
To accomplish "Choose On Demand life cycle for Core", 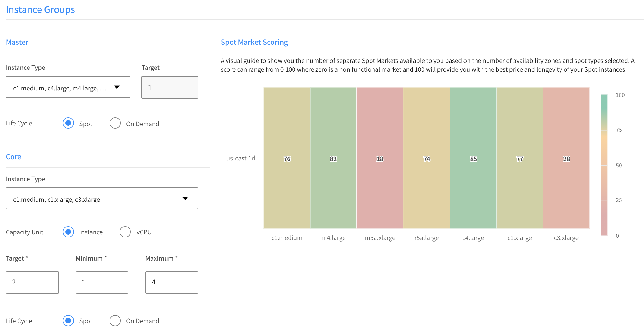I will click(x=115, y=321).
